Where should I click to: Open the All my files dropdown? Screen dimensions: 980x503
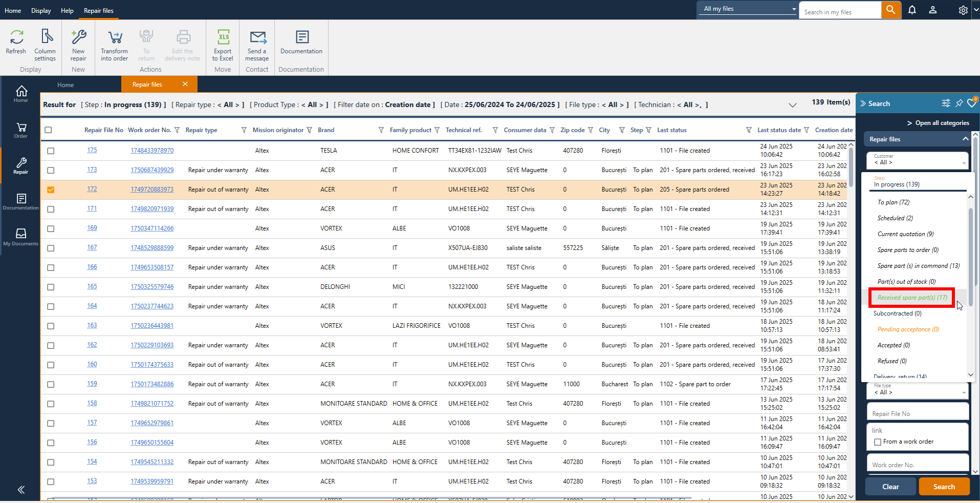click(x=748, y=9)
